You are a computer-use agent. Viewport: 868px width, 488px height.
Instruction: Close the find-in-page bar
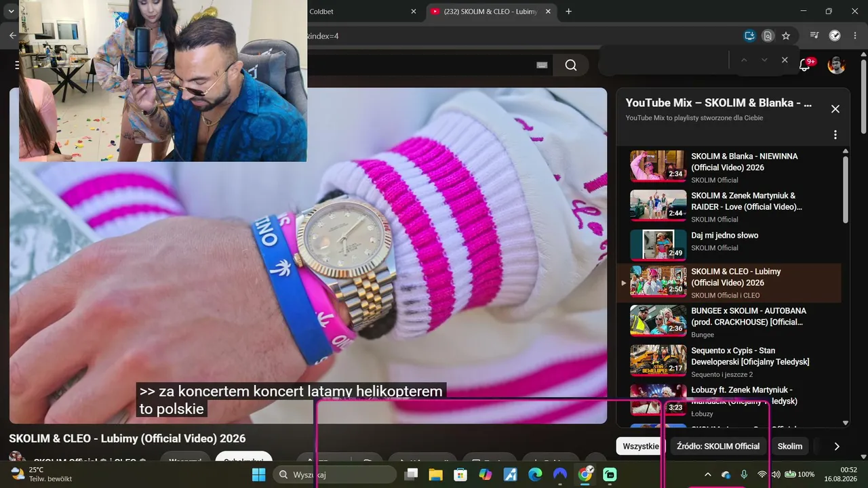(x=785, y=60)
